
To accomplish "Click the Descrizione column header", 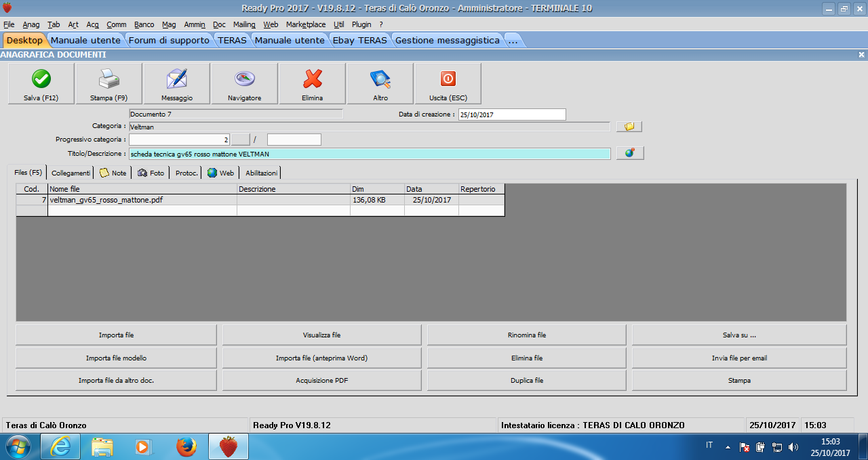I will point(294,189).
